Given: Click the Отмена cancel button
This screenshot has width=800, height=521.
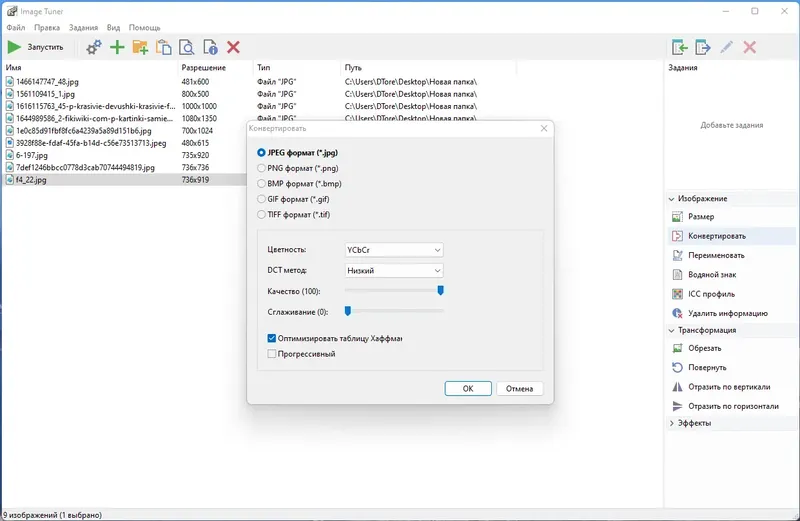Looking at the screenshot, I should click(x=519, y=388).
